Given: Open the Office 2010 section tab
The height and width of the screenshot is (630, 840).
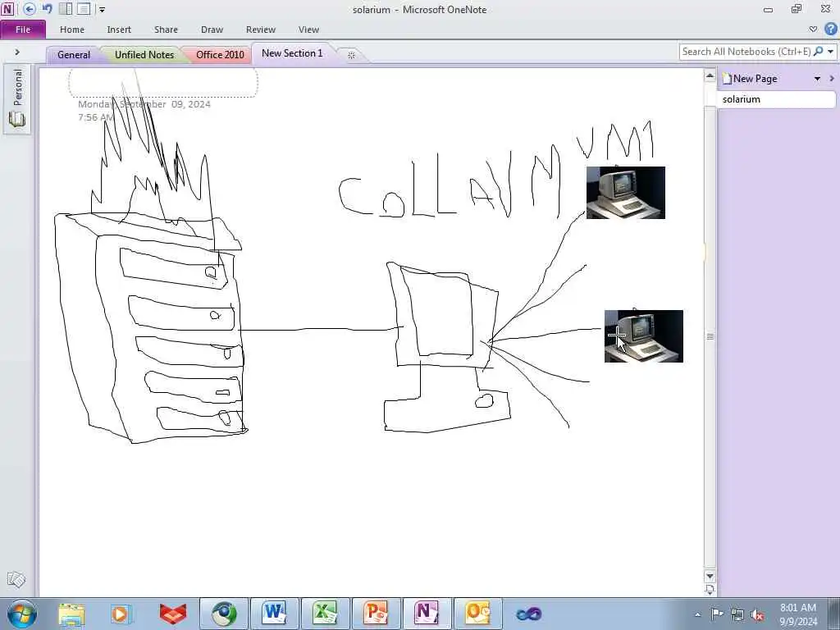Looking at the screenshot, I should [x=220, y=55].
